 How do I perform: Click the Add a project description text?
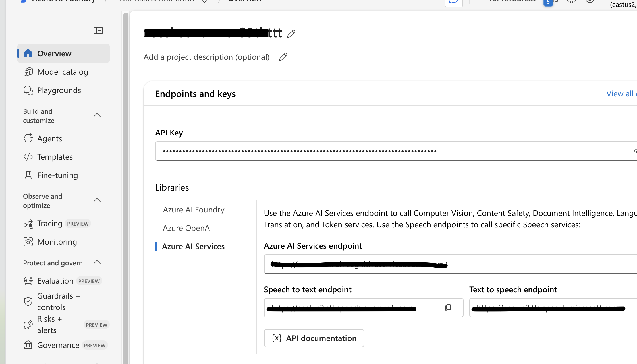click(x=206, y=57)
